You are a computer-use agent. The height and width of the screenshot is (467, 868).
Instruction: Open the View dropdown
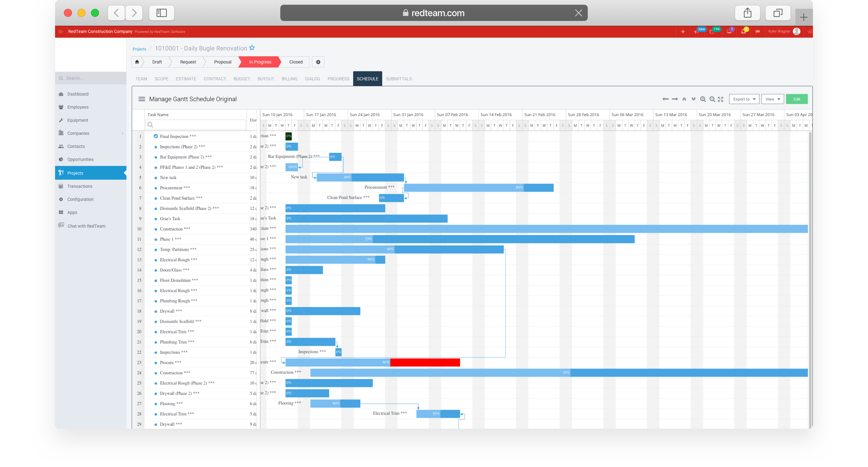pos(772,99)
